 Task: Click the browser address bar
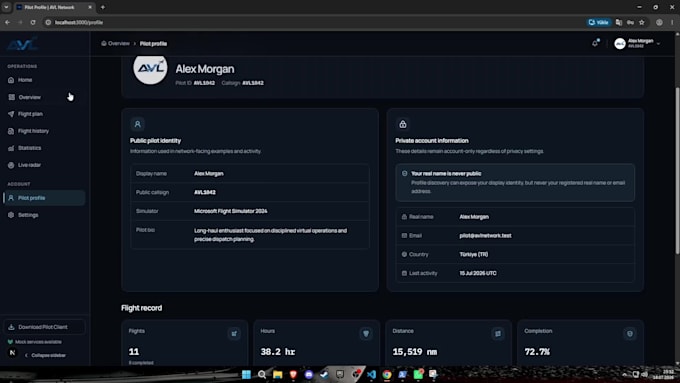[x=312, y=22]
